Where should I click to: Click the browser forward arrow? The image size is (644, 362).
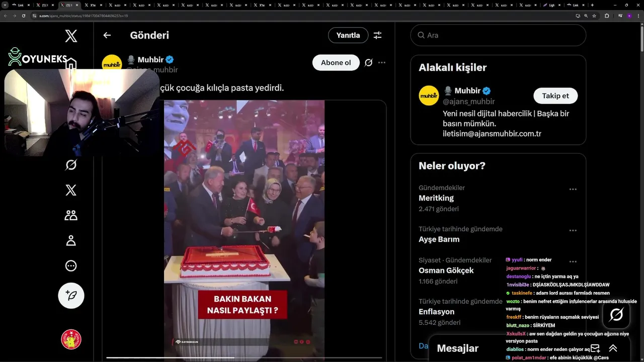14,16
